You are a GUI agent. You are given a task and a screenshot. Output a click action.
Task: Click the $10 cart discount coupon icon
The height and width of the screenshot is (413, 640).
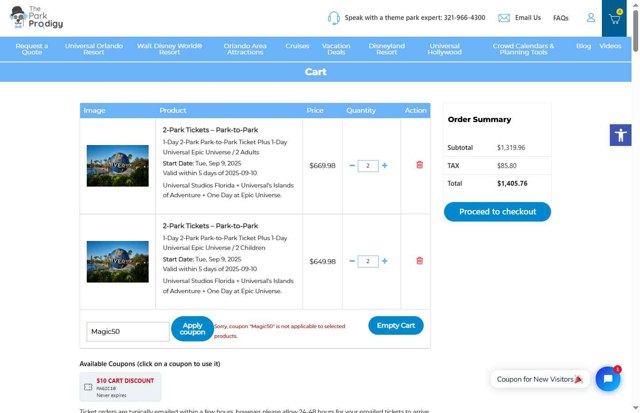pos(88,387)
